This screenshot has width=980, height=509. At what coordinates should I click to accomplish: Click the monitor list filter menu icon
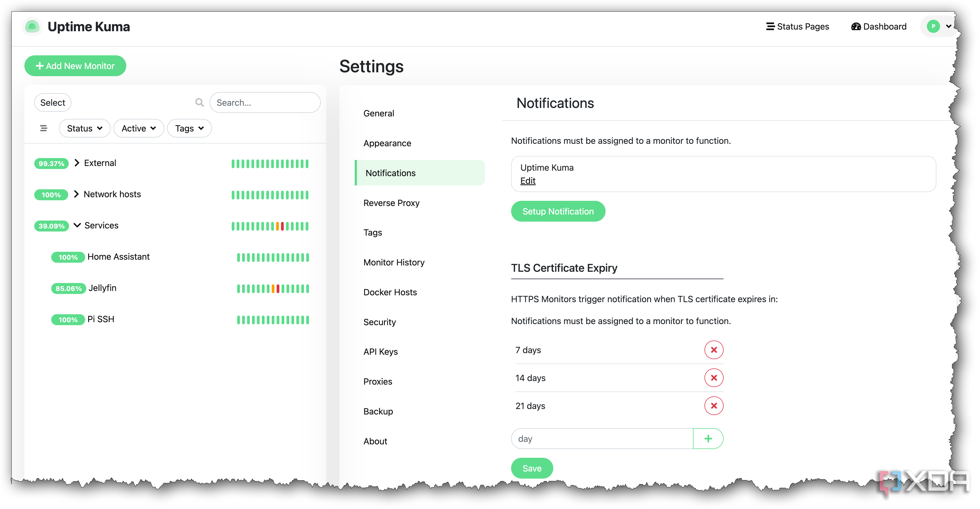click(44, 128)
